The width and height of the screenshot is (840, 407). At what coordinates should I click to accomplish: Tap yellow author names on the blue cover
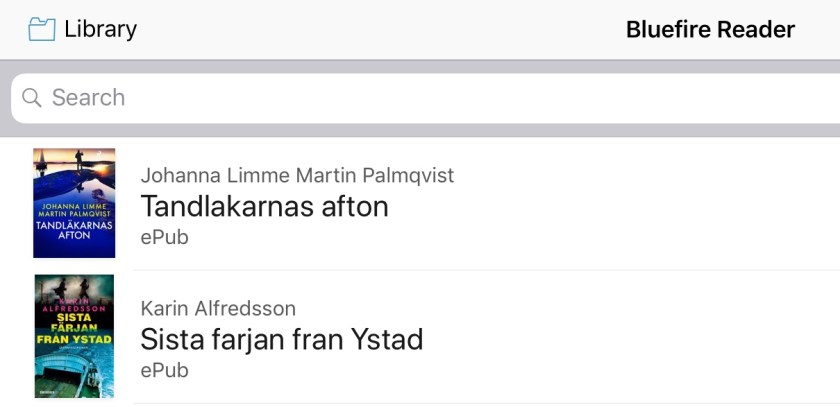pos(75,209)
